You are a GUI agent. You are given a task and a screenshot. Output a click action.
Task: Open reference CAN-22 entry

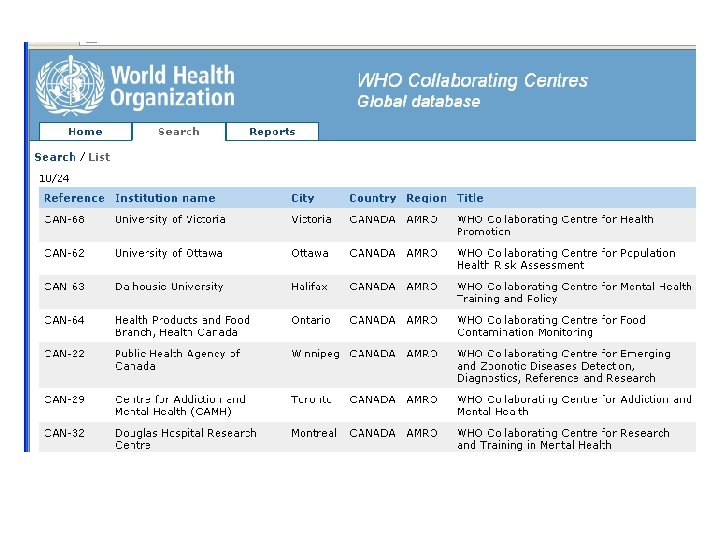64,354
